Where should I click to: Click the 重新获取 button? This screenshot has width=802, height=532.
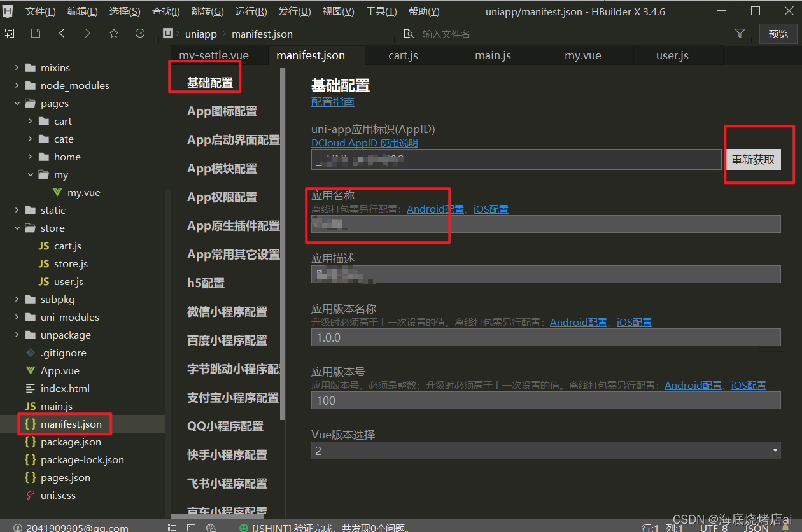coord(753,159)
